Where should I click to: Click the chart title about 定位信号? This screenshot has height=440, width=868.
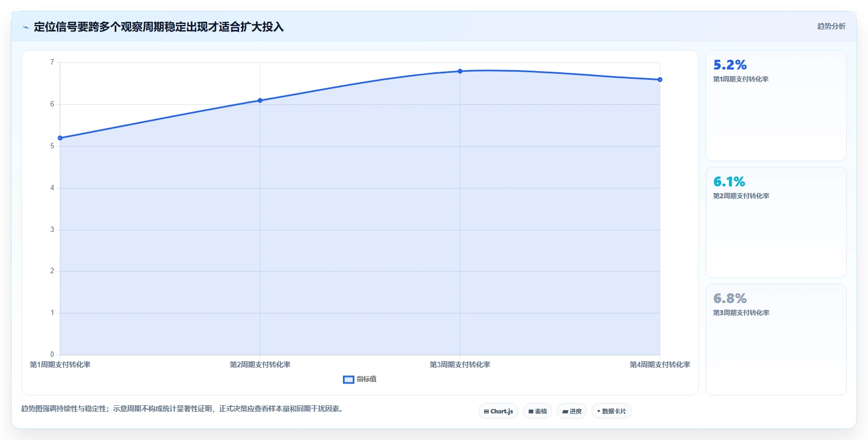(x=159, y=27)
